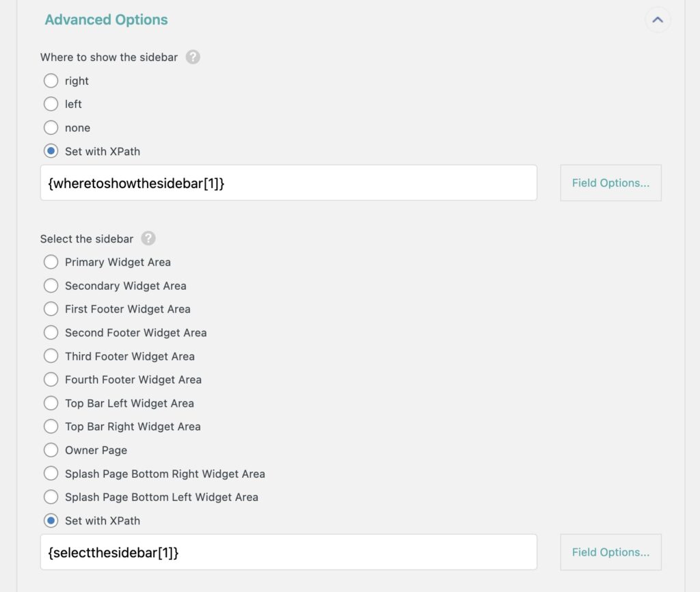Open Field Options for the sidebar selection field
This screenshot has height=592, width=700.
[x=610, y=552]
